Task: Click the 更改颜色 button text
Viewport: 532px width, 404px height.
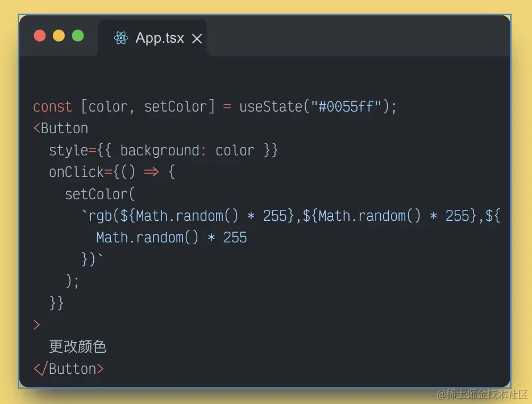Action: (78, 347)
